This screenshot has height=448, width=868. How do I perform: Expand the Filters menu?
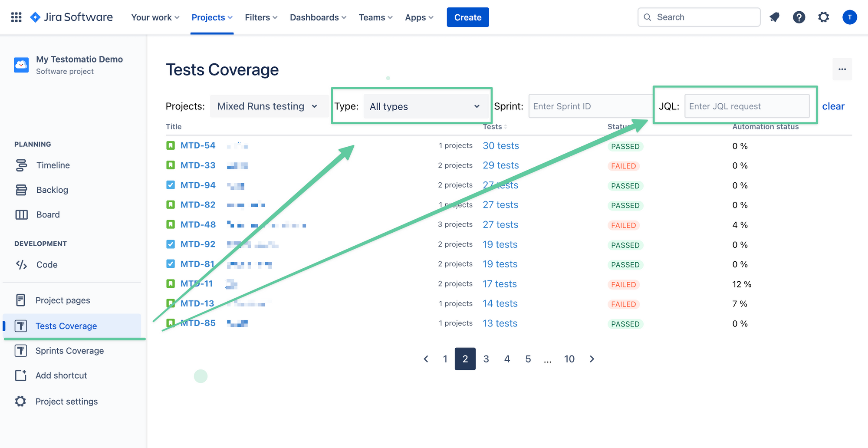[261, 17]
